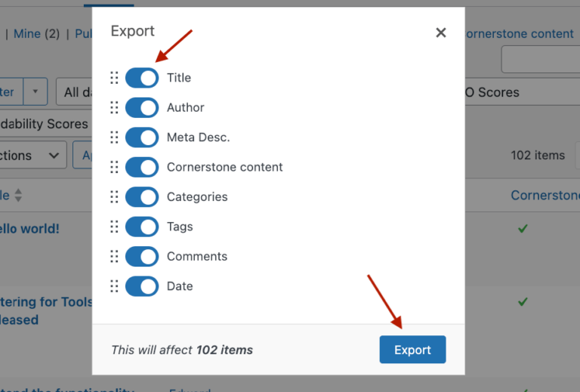This screenshot has width=580, height=392.
Task: Click the Comments label text
Action: [197, 256]
